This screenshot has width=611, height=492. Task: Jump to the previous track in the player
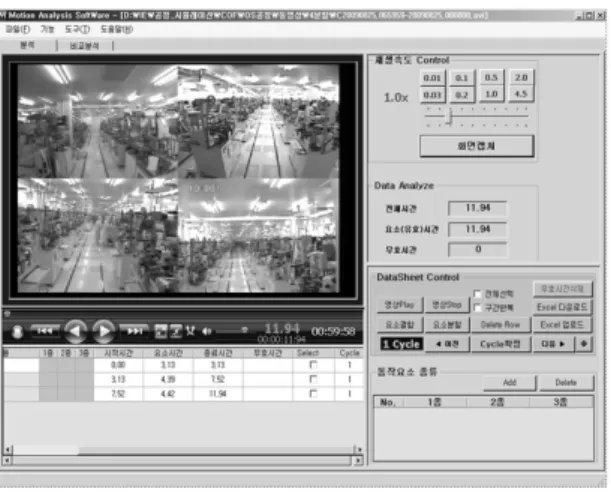pos(45,331)
